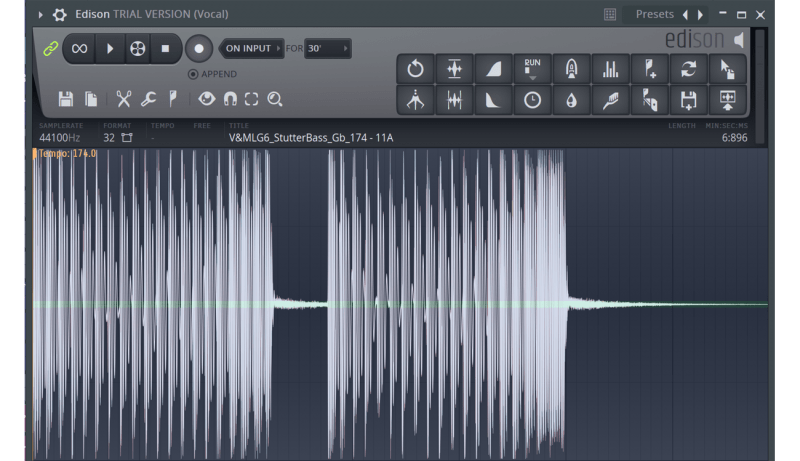Toggle the green link icon
The width and height of the screenshot is (800, 461).
click(51, 49)
